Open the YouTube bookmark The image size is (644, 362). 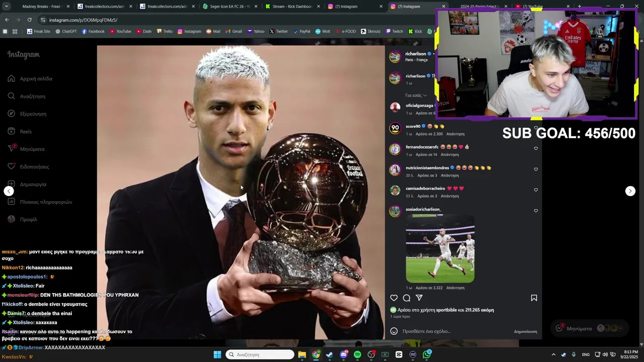[x=120, y=31]
